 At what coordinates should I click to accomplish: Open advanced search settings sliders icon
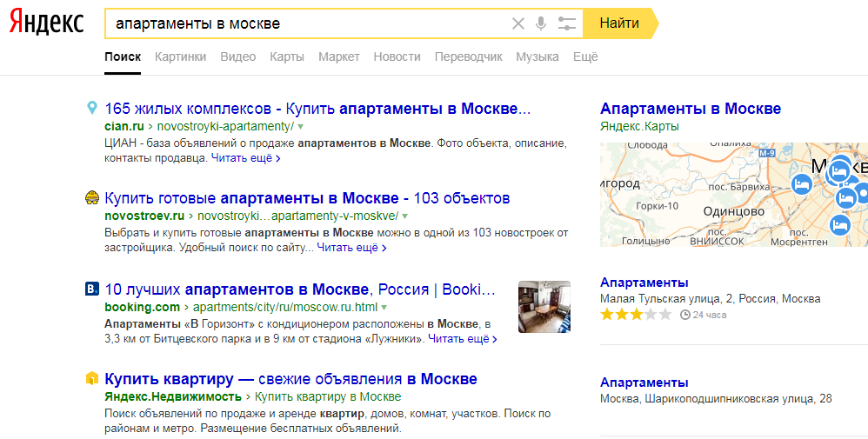[x=566, y=23]
